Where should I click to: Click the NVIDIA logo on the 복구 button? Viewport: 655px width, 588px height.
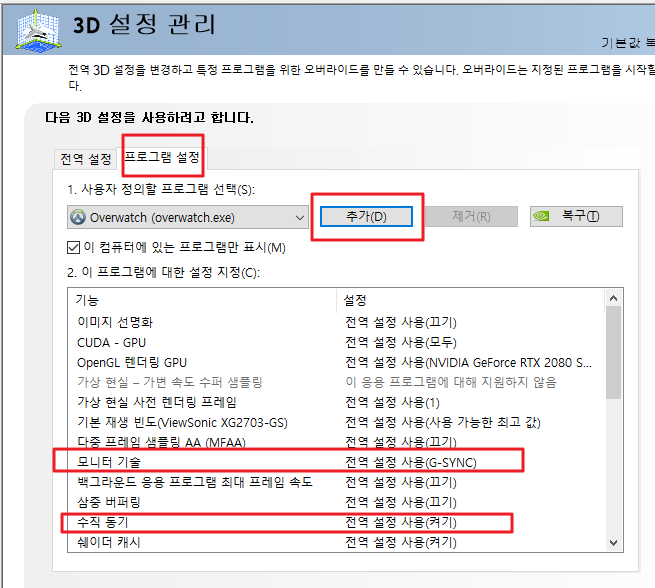coord(541,216)
